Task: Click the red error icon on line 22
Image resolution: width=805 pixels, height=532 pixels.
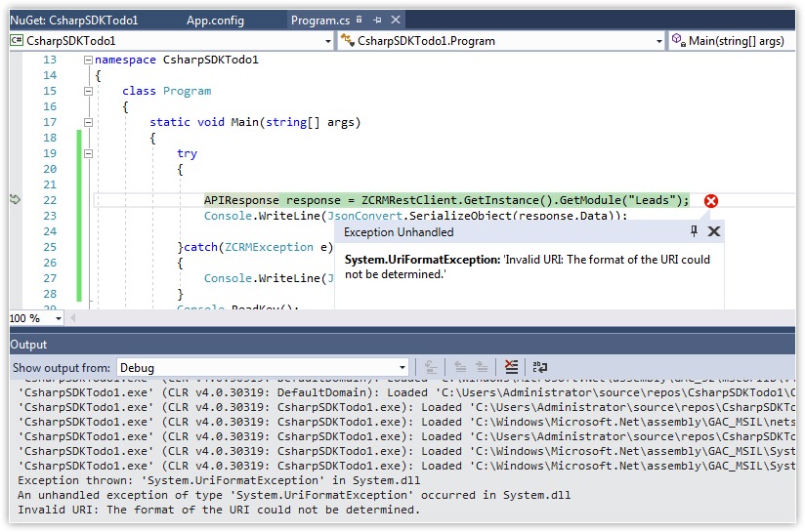Action: point(711,200)
